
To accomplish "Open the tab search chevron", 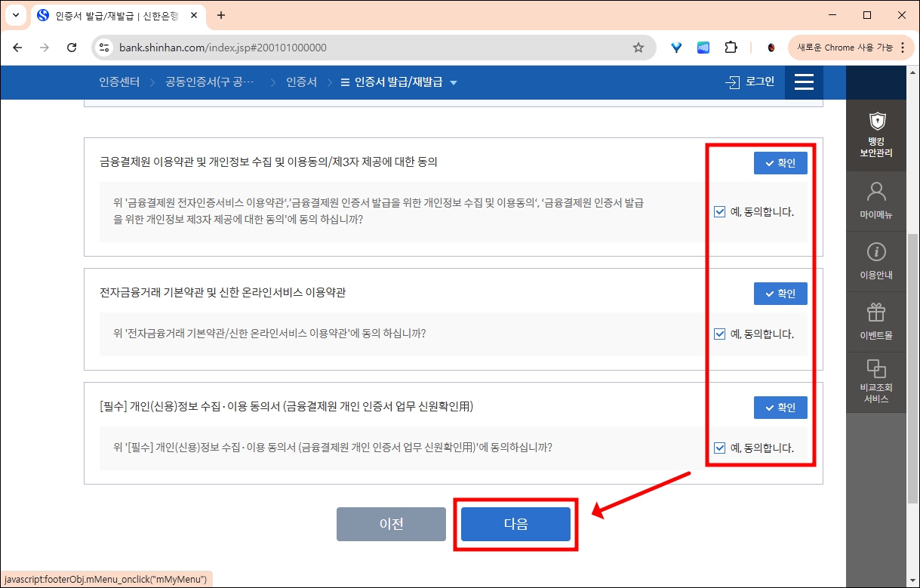I will [x=16, y=15].
